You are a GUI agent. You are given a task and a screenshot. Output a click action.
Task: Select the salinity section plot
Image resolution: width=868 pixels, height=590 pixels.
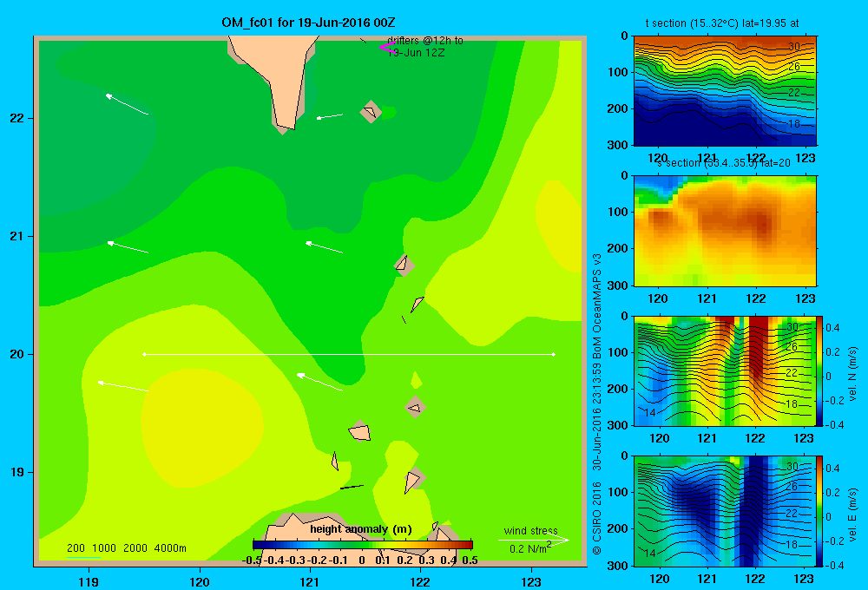tap(725, 231)
